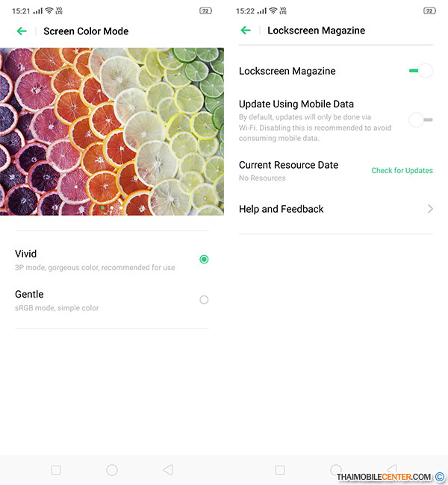Open Help and Feedback entry

click(x=336, y=209)
